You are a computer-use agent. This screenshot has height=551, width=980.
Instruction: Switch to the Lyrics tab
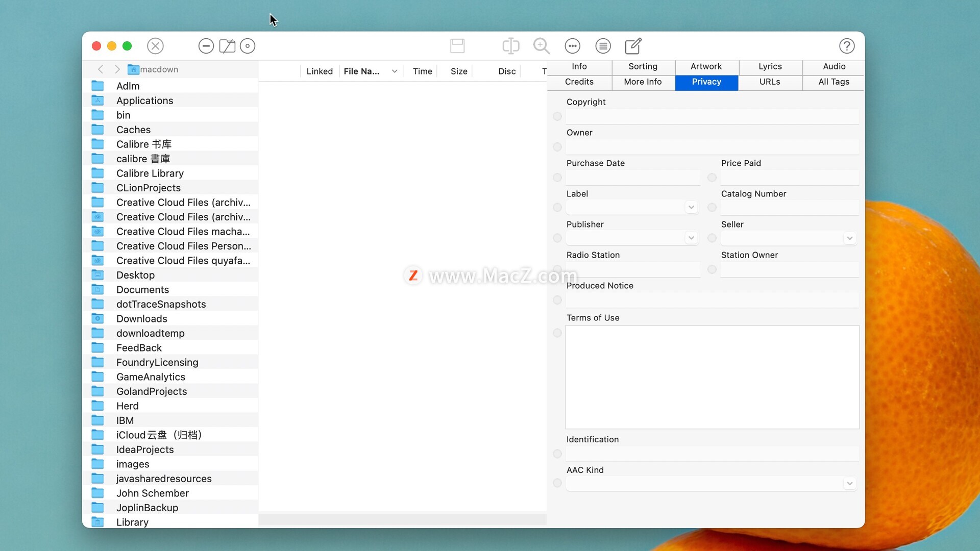pos(770,67)
